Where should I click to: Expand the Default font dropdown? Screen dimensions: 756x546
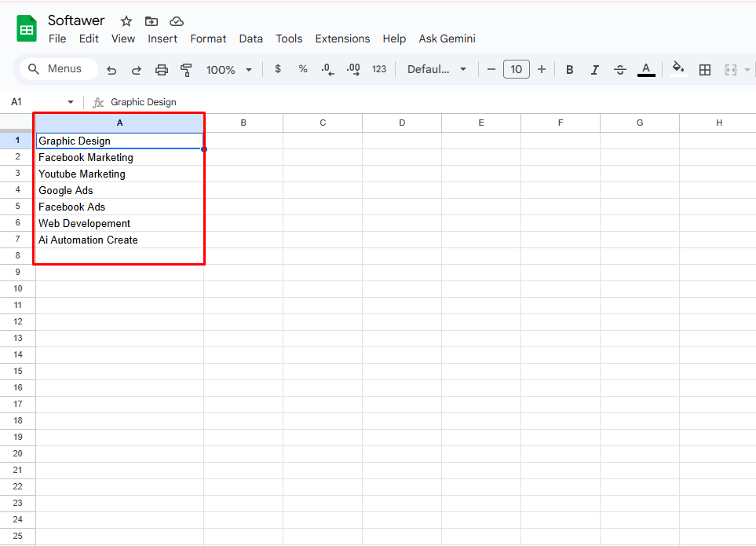[436, 70]
